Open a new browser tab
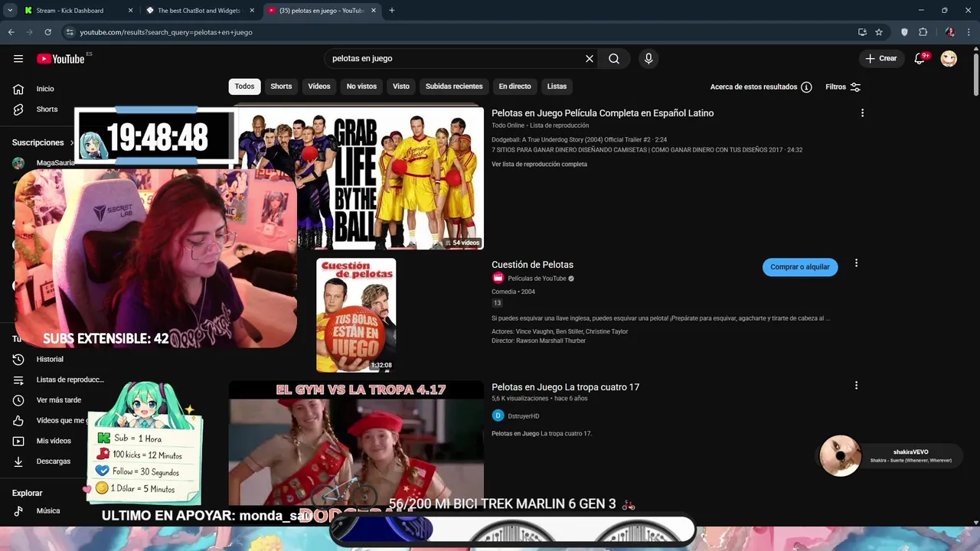The height and width of the screenshot is (551, 980). click(392, 11)
